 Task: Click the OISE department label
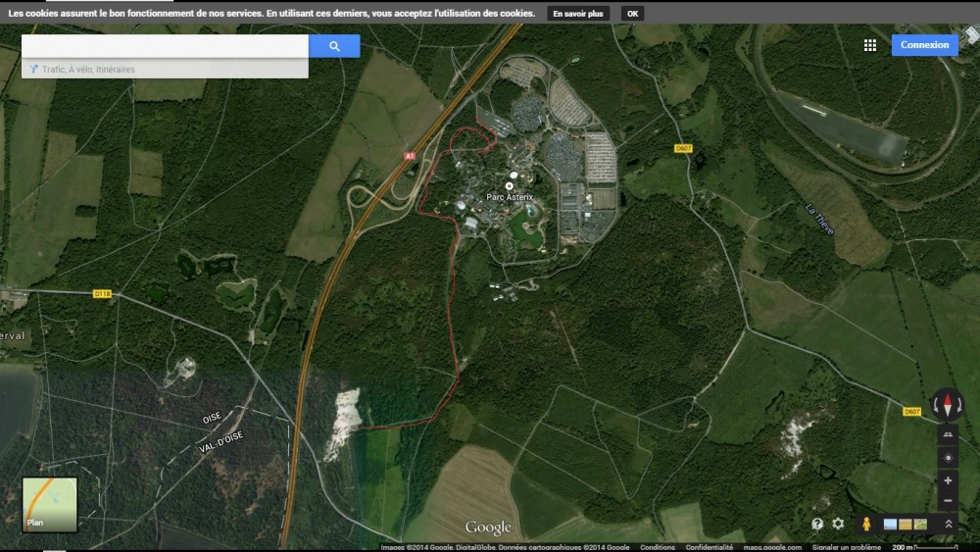212,419
